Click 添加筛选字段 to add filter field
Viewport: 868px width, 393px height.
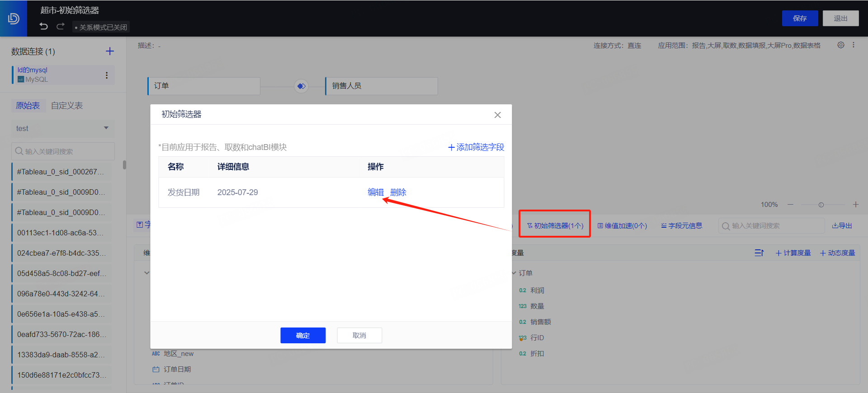click(476, 147)
